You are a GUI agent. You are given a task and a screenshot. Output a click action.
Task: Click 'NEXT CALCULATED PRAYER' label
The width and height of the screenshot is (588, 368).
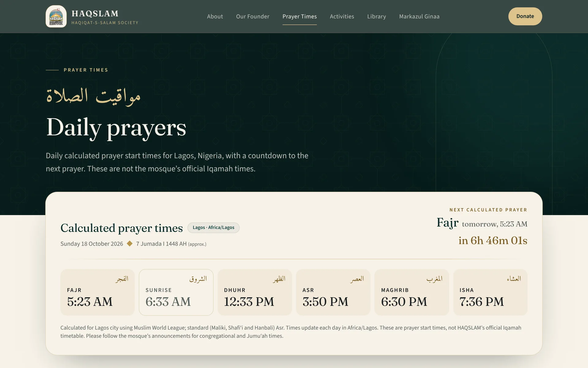coord(488,210)
